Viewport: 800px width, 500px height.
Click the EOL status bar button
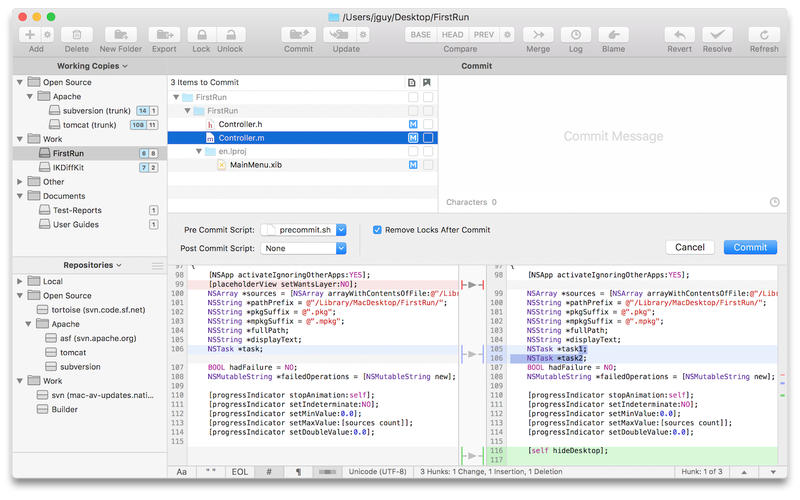(x=240, y=472)
